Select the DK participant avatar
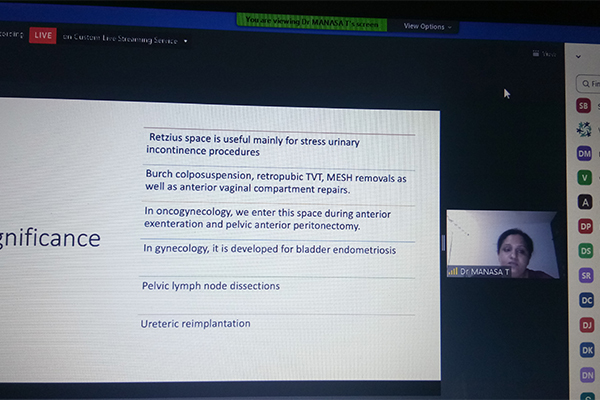 (587, 349)
